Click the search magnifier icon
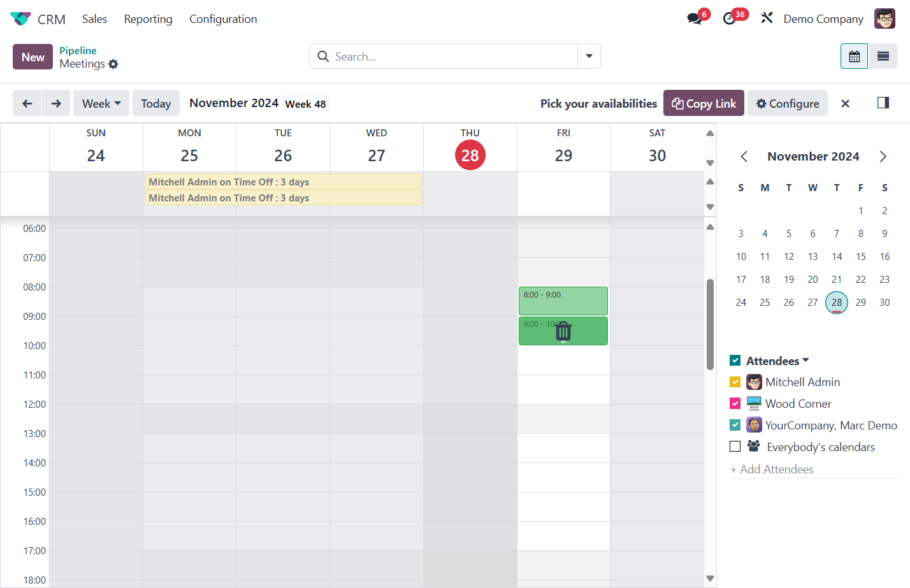The height and width of the screenshot is (588, 910). pos(323,56)
